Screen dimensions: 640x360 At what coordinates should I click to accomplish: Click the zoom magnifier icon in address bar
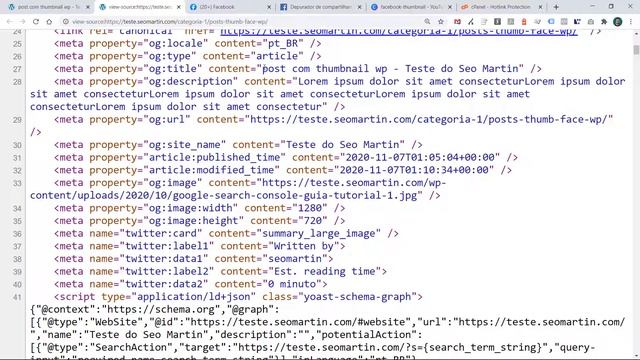pos(427,22)
